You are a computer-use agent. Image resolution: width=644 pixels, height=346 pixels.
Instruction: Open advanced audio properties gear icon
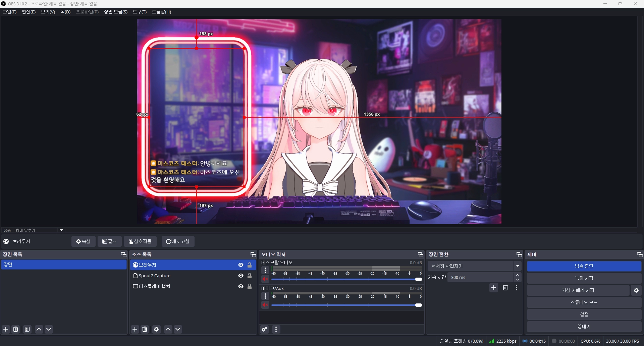[265, 329]
